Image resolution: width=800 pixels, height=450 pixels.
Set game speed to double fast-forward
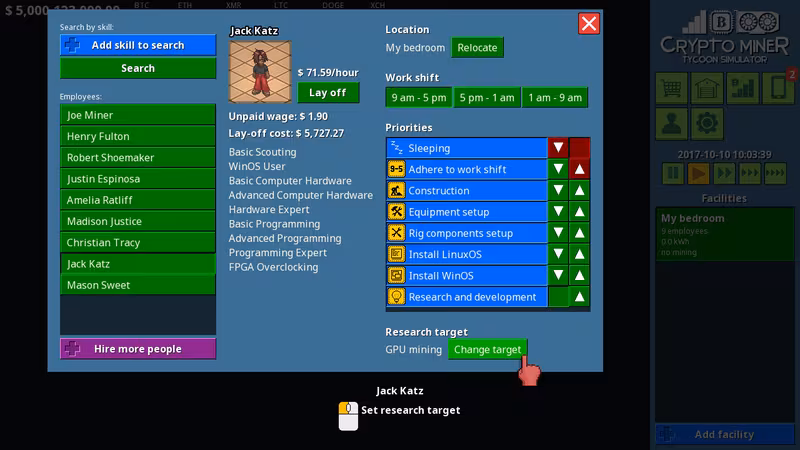724,173
